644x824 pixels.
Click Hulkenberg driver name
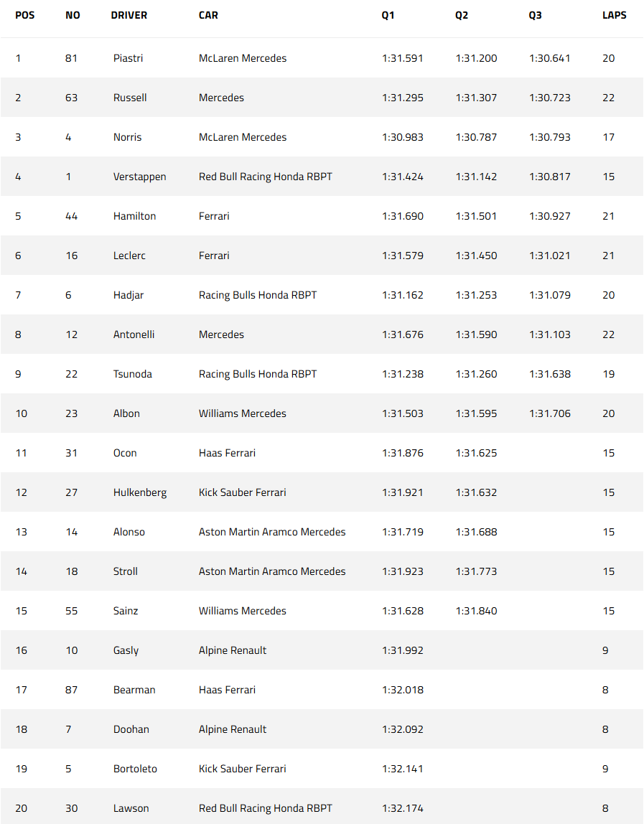pyautogui.click(x=140, y=493)
